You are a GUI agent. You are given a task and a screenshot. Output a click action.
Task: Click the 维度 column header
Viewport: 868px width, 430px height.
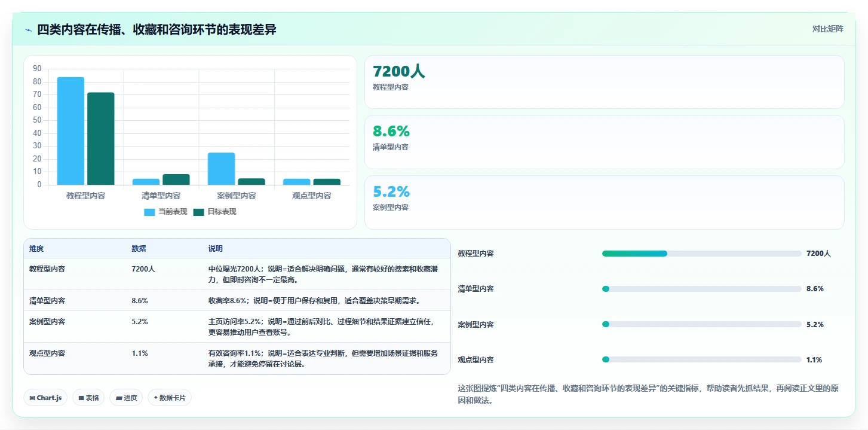[36, 249]
